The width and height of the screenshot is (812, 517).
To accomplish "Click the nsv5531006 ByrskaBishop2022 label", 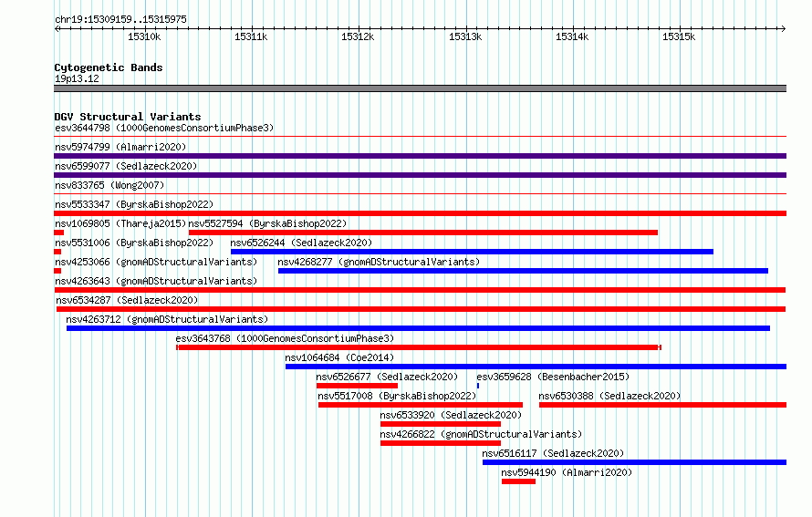I will [134, 243].
